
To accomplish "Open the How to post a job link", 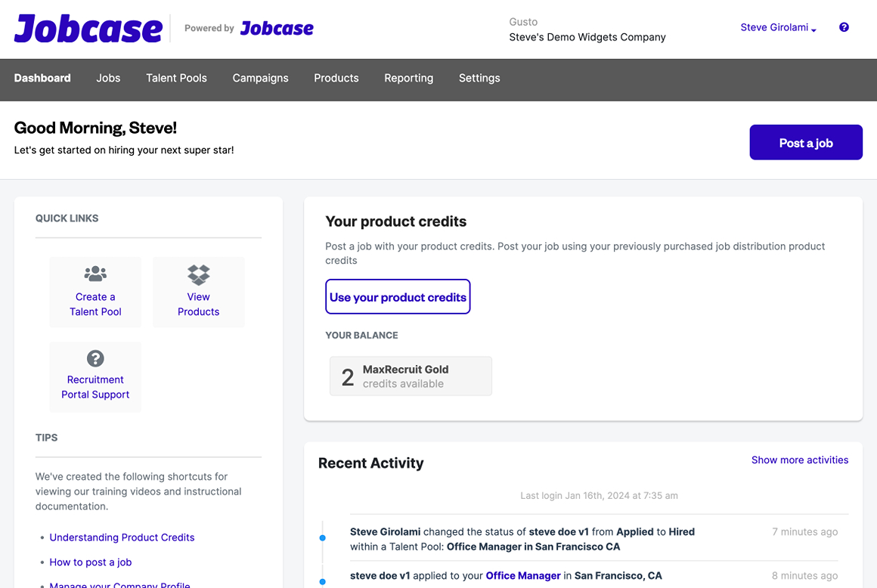I will tap(91, 562).
